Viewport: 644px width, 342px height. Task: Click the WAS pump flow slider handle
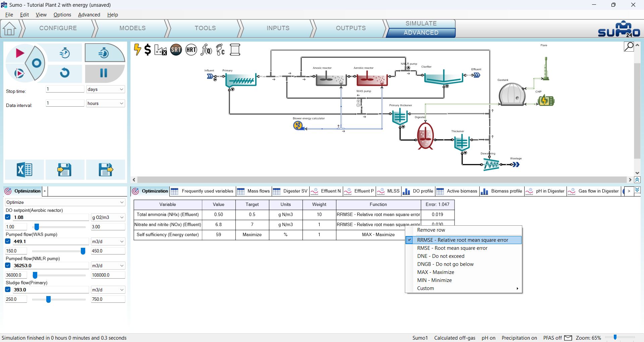pyautogui.click(x=83, y=251)
